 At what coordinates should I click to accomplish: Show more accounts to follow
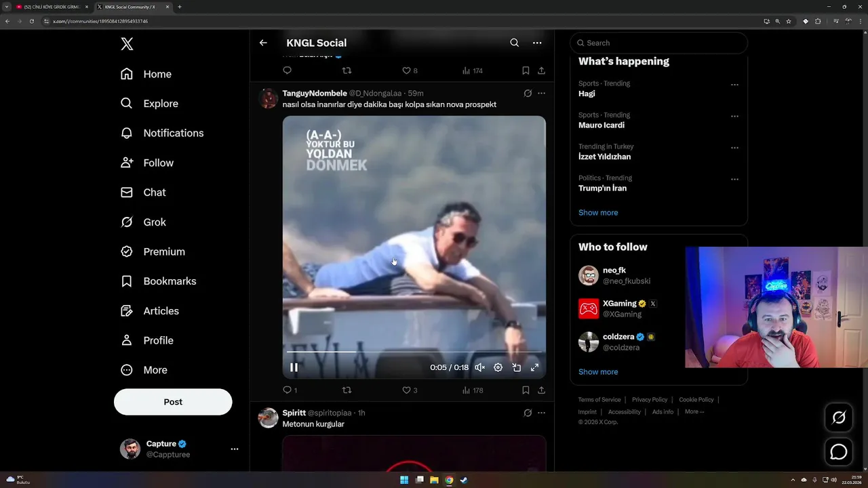[x=598, y=372]
